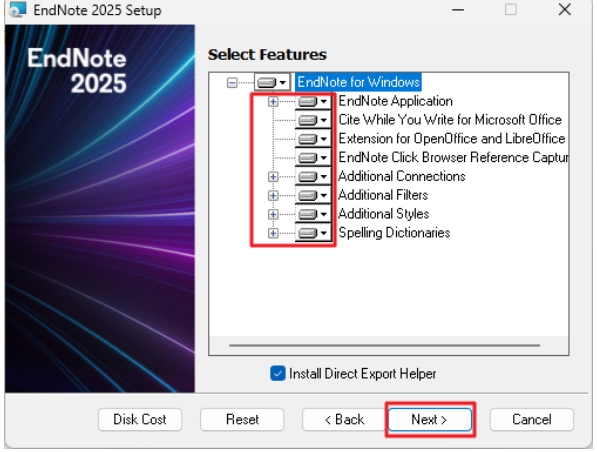597x452 pixels.
Task: Open Cite While You Write feature drive icon
Action: tap(313, 120)
